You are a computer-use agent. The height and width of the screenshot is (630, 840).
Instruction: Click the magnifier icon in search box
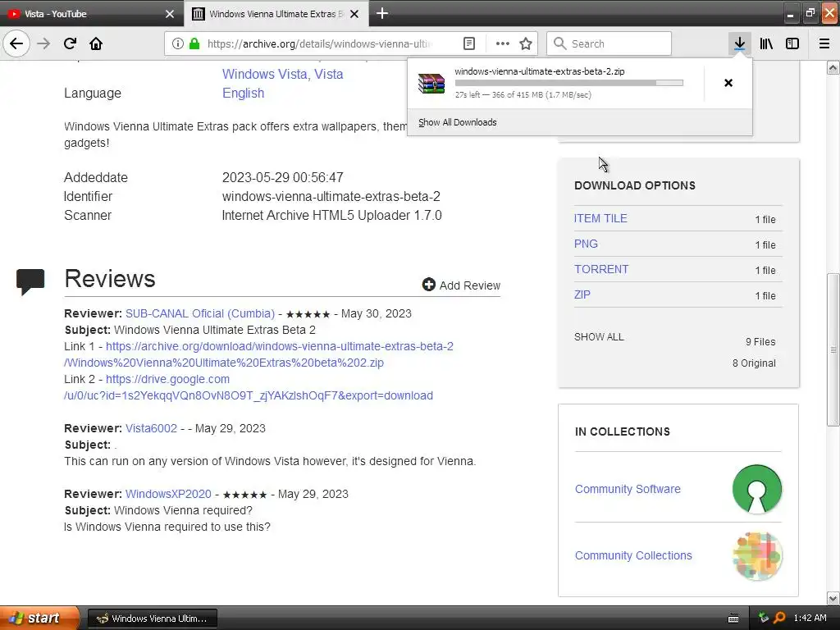tap(559, 43)
